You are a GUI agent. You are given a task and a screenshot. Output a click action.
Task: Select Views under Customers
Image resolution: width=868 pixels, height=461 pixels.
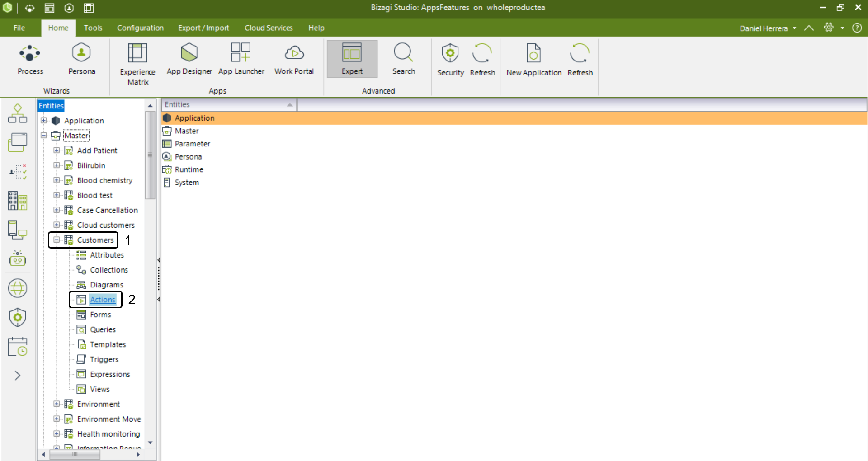(99, 389)
